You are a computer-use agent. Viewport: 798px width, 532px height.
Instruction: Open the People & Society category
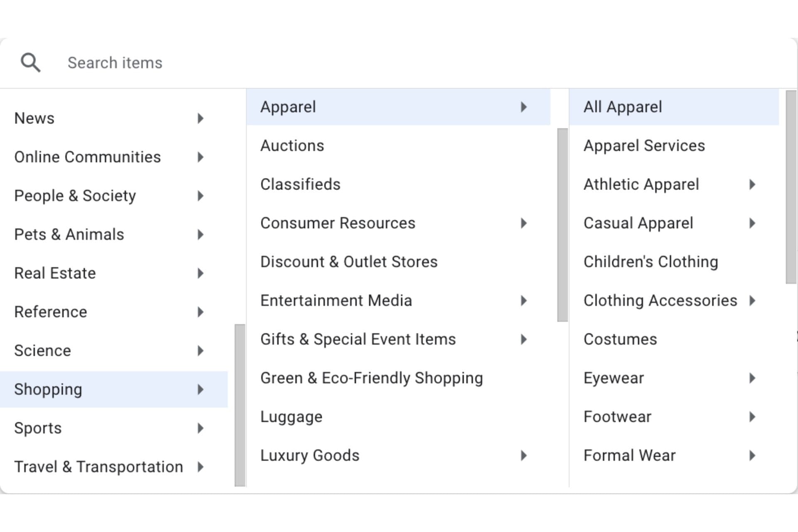[75, 196]
